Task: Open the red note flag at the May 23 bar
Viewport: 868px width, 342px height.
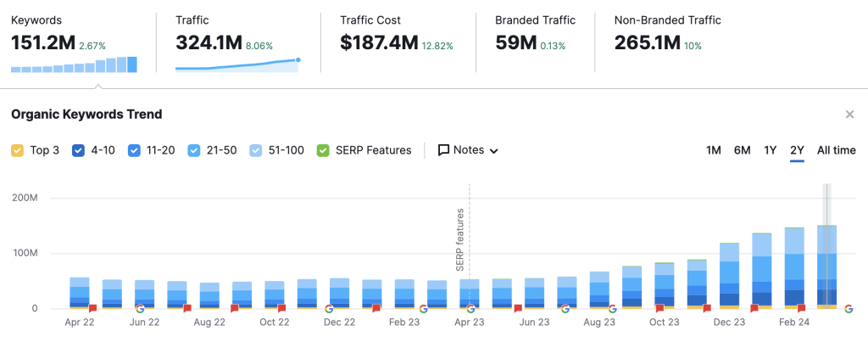Action: coord(518,309)
